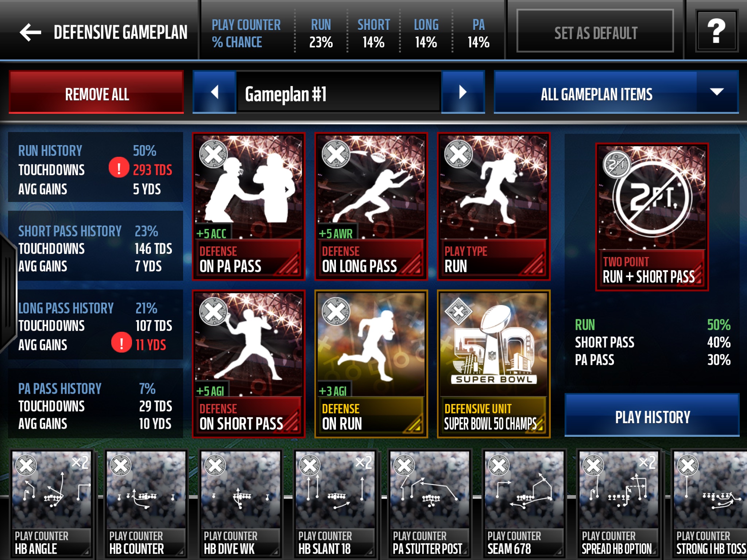Expand the All Gameplan Items dropdown
The image size is (747, 560).
coord(616,92)
